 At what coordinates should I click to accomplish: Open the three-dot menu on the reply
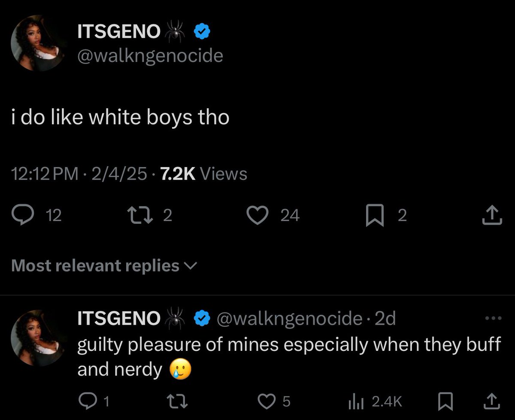coord(493,319)
